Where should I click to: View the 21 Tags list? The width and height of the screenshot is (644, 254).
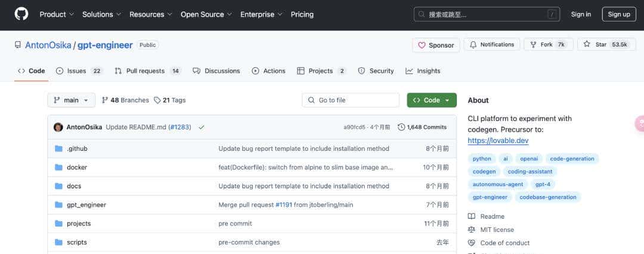point(169,100)
